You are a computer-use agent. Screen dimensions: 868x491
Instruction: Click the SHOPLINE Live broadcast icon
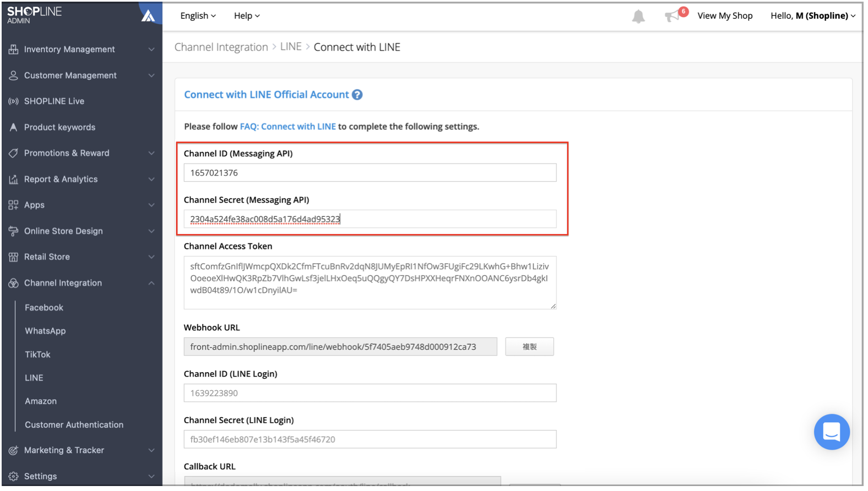click(x=13, y=101)
